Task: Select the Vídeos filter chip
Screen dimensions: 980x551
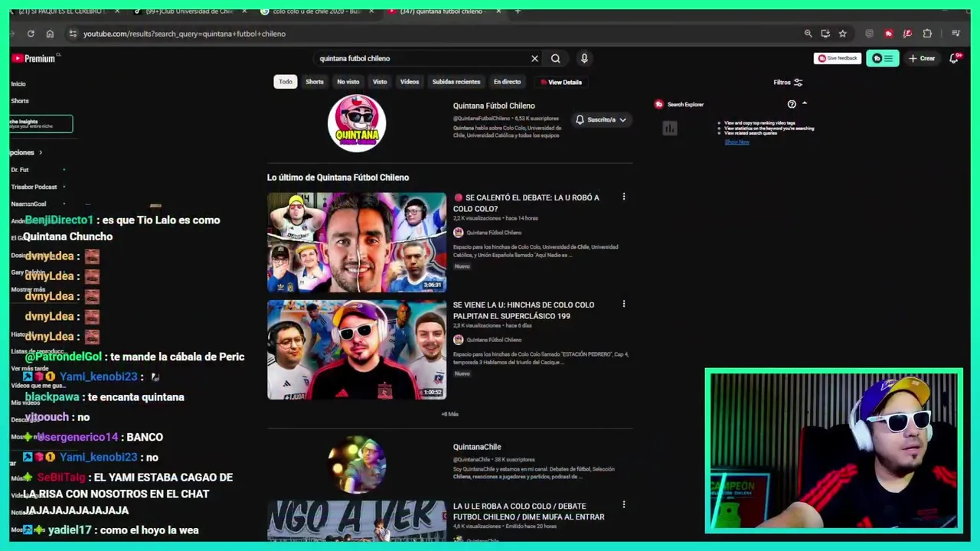Action: [x=410, y=82]
